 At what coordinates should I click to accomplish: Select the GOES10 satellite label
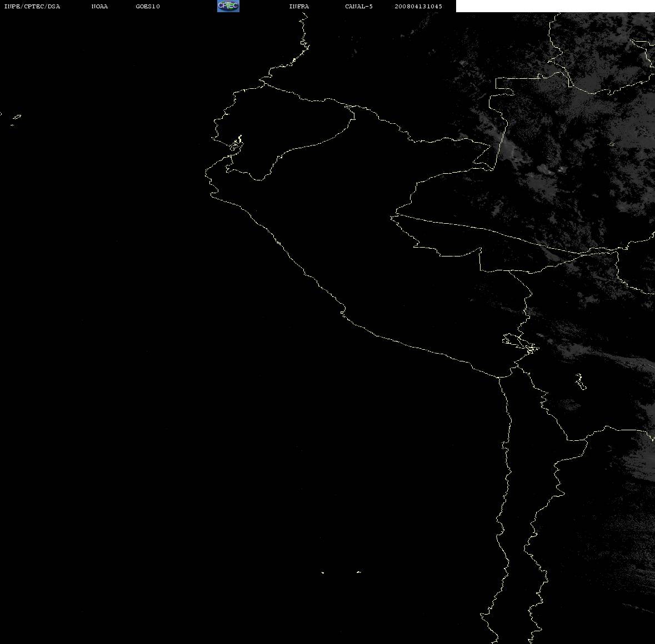148,6
